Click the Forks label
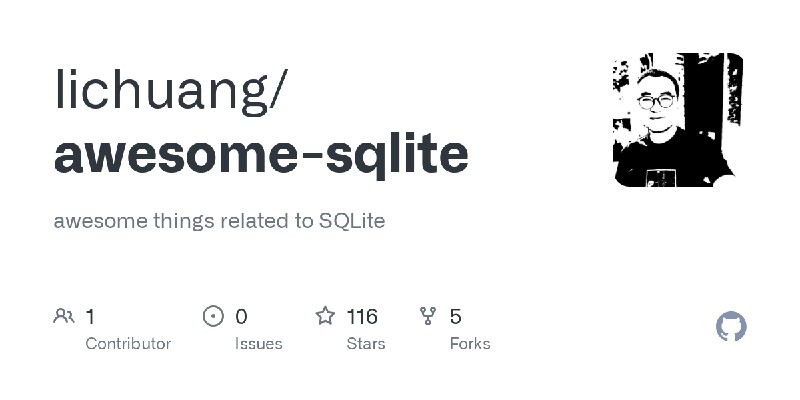Screen dimensions: 800x400 pyautogui.click(x=470, y=343)
